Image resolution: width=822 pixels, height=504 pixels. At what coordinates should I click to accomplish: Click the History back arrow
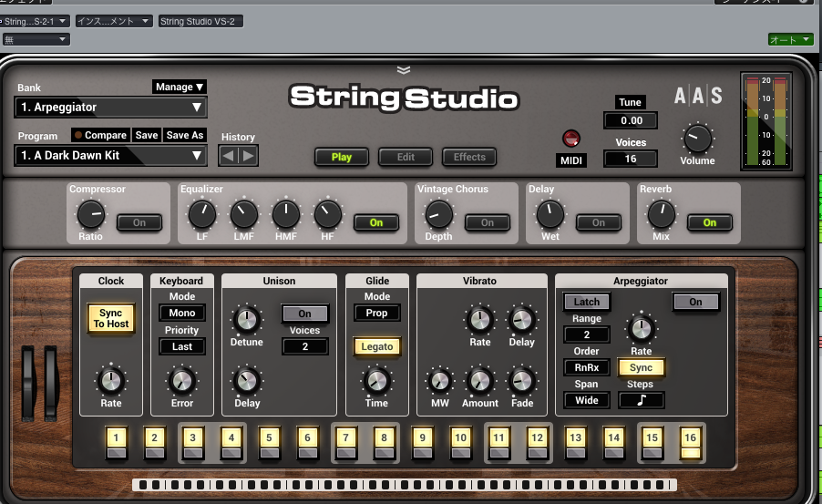coord(229,156)
